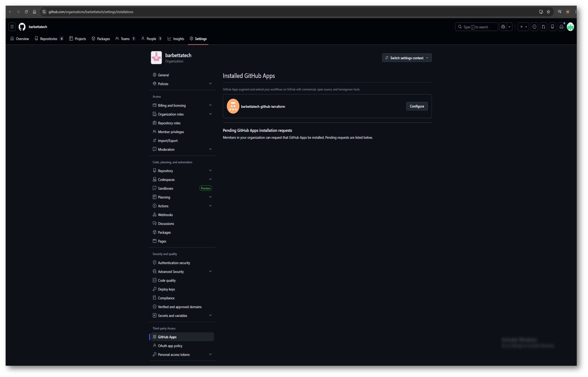Viewport: 588px width, 377px height.
Task: Go back with the browser back arrow
Action: pyautogui.click(x=10, y=12)
